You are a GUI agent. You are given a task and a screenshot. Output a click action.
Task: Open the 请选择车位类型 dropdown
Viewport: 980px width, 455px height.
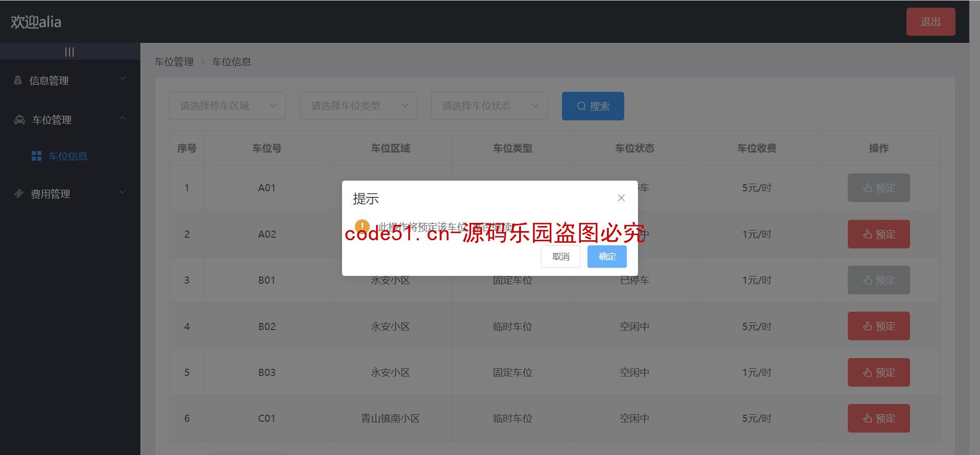358,106
